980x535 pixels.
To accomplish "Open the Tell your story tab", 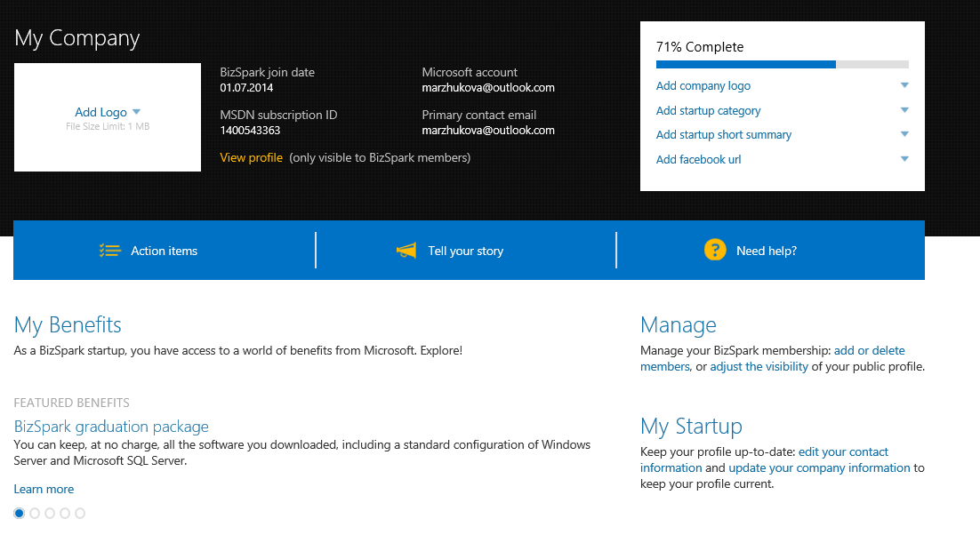I will coord(466,251).
